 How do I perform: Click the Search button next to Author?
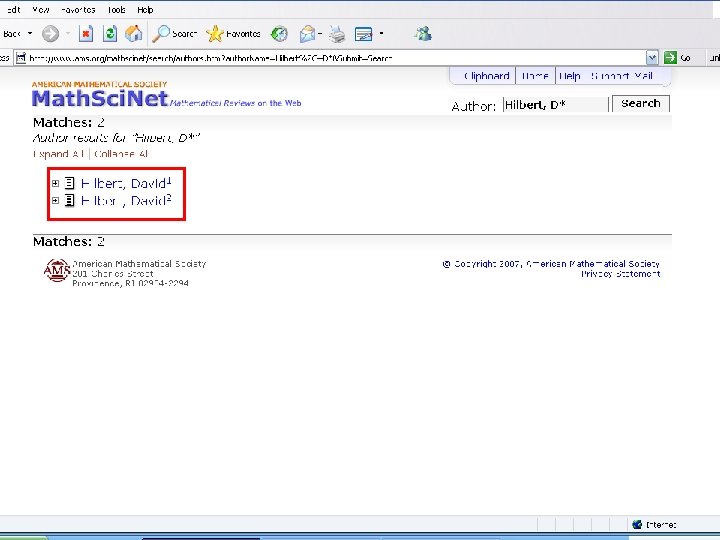(641, 104)
